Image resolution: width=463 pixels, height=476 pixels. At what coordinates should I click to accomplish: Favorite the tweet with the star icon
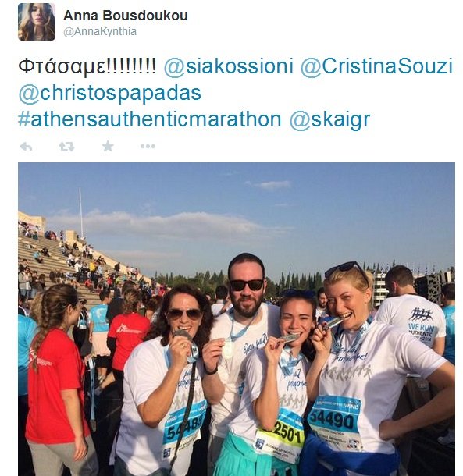[x=108, y=147]
